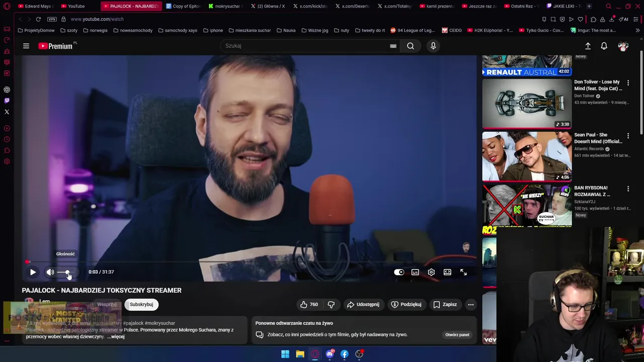Open options menu for Don Toliver video
644x362 pixels.
(628, 82)
